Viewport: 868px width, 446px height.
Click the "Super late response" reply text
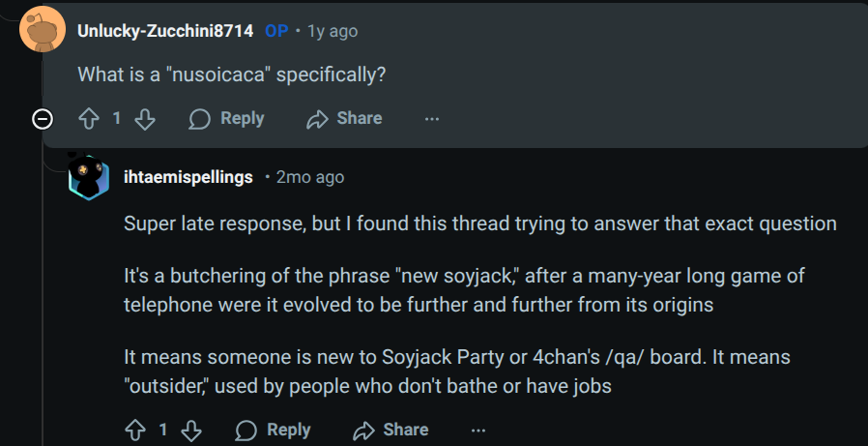(x=479, y=223)
